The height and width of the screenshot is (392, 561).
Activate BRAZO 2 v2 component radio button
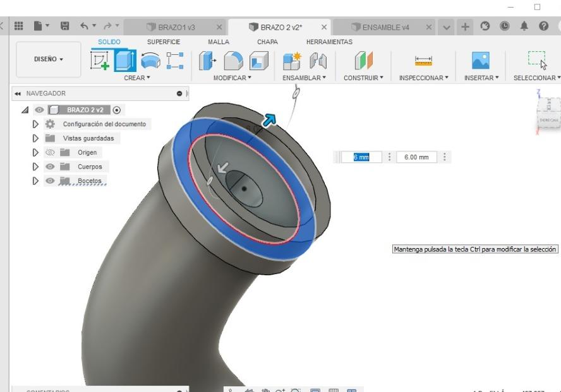tap(117, 110)
